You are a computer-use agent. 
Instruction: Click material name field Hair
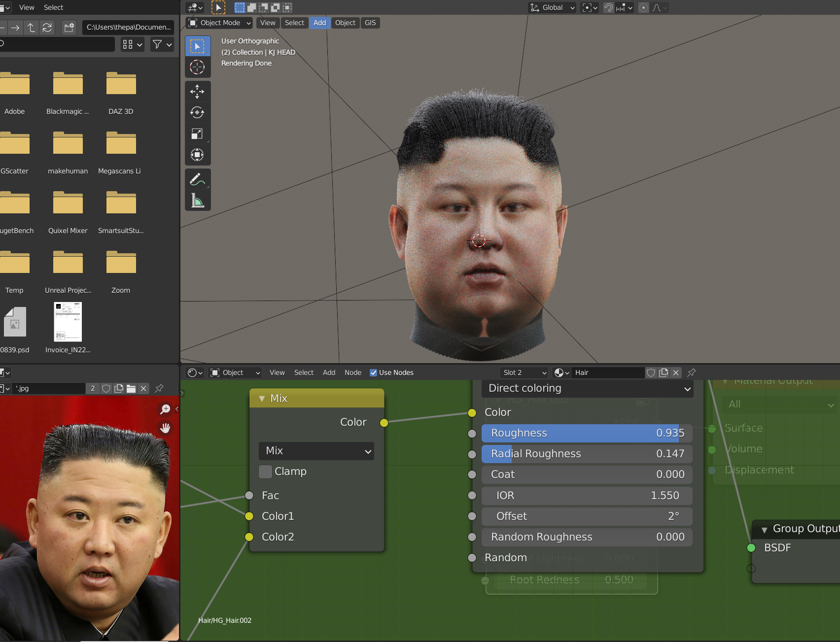[x=607, y=372]
